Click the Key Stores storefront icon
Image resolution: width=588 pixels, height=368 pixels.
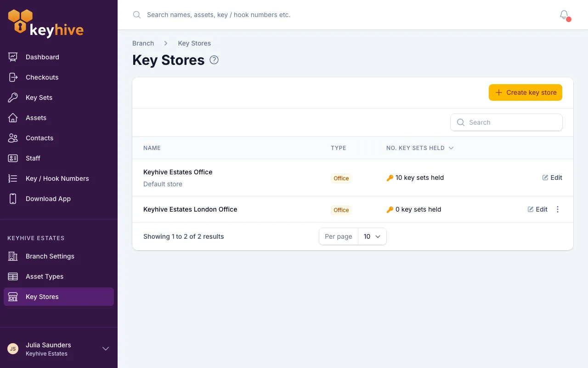pyautogui.click(x=13, y=297)
